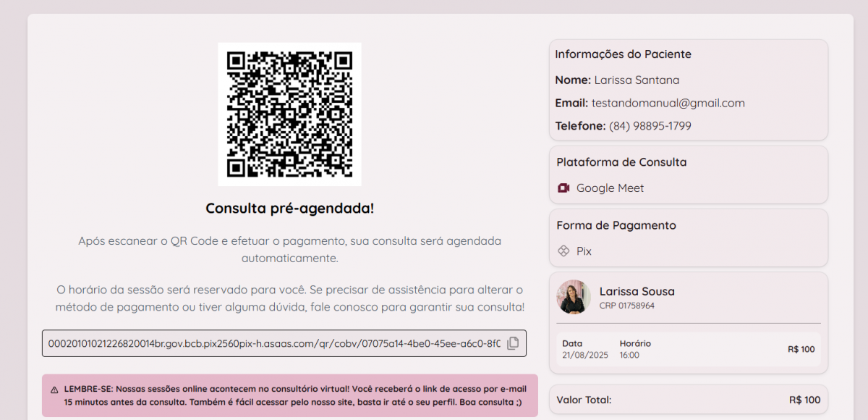Image resolution: width=868 pixels, height=420 pixels.
Task: Click the CRP 01758964 registration number
Action: click(626, 306)
